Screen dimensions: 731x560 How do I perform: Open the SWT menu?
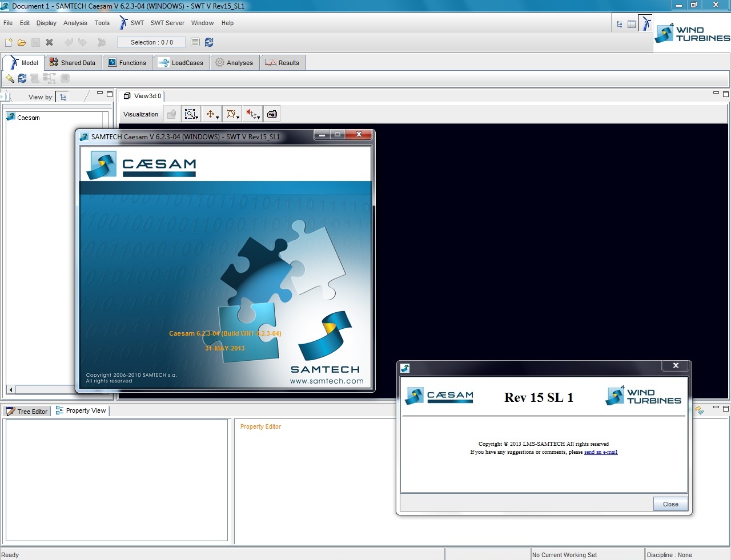tap(132, 23)
